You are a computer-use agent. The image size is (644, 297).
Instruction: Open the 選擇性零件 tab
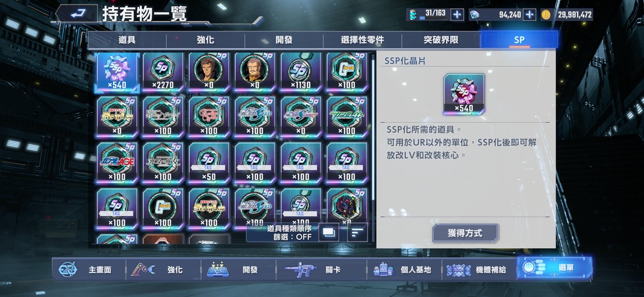362,40
